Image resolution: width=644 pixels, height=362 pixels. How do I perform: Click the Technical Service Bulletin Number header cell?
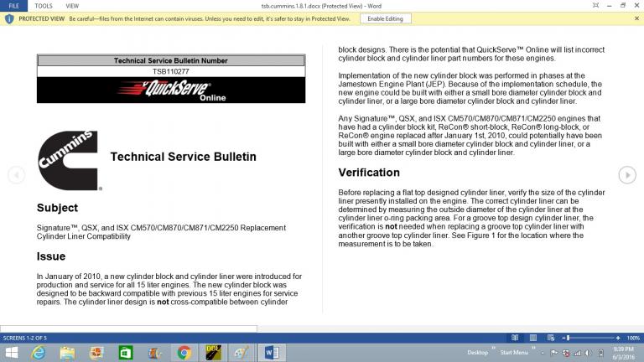point(171,60)
